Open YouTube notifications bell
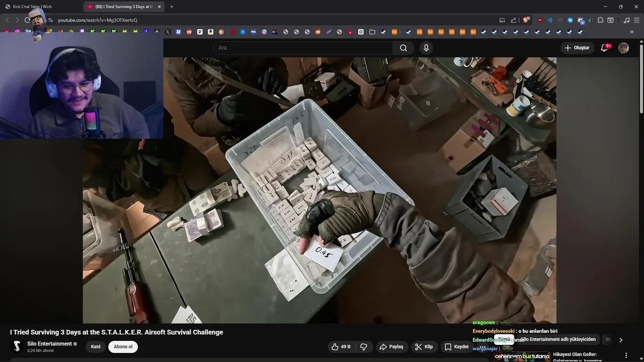 pos(605,48)
